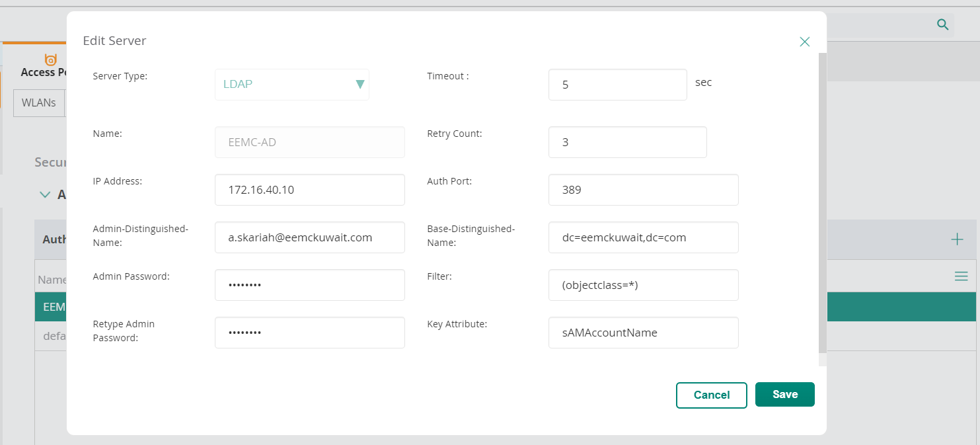Viewport: 980px width, 445px height.
Task: Click the Filter input field
Action: 643,285
